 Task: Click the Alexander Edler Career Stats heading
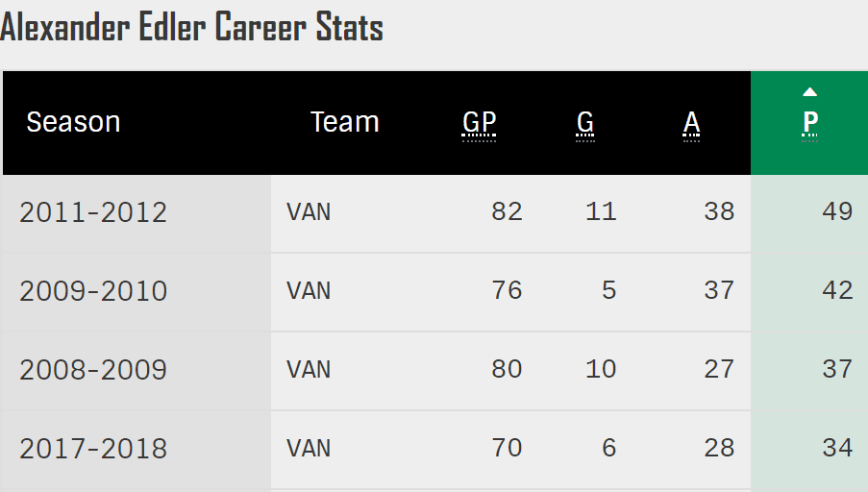[191, 28]
